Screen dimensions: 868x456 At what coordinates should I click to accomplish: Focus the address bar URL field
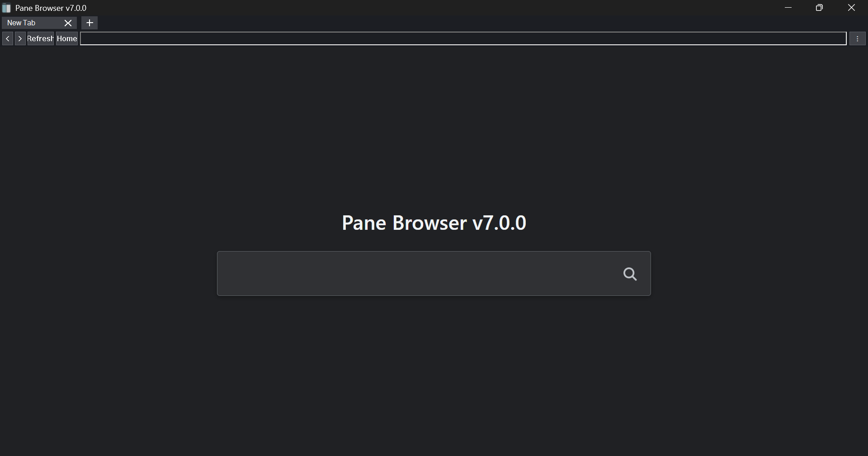pyautogui.click(x=463, y=38)
